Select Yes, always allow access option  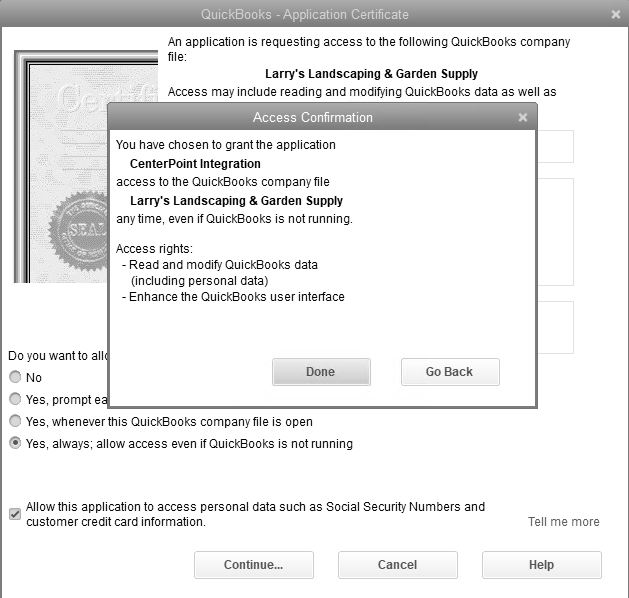(x=15, y=443)
